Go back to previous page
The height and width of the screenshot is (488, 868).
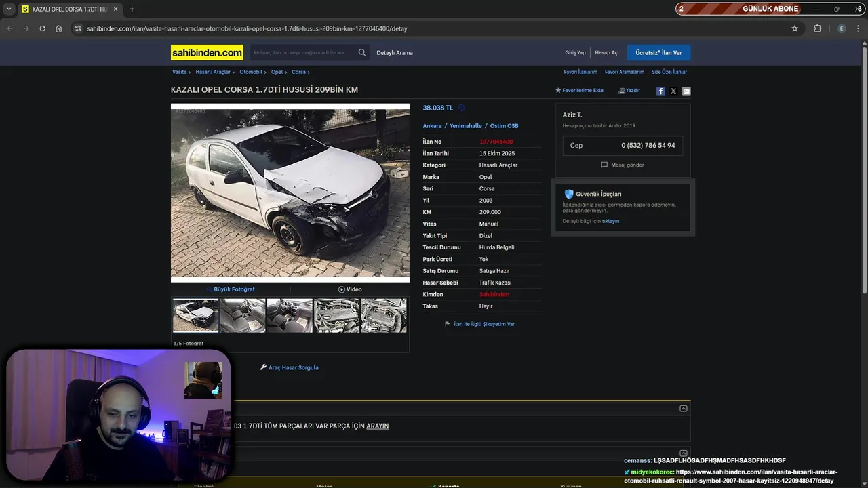[x=9, y=28]
